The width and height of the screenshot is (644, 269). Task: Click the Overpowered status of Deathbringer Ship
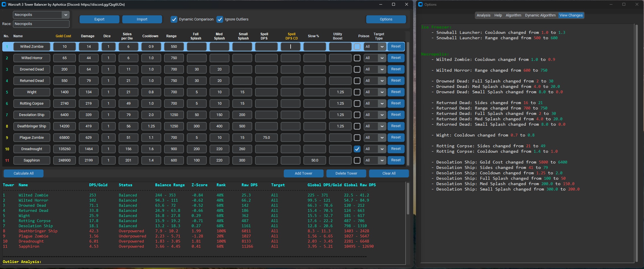(x=131, y=231)
